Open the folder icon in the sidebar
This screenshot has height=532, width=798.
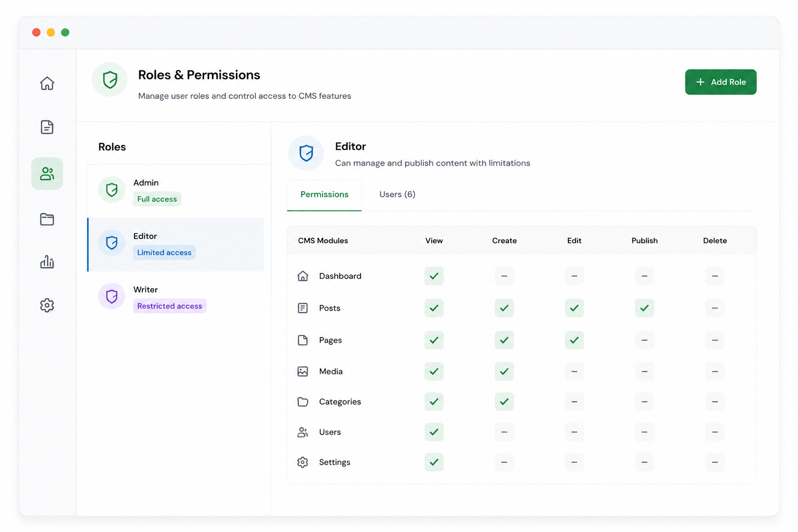click(x=47, y=219)
